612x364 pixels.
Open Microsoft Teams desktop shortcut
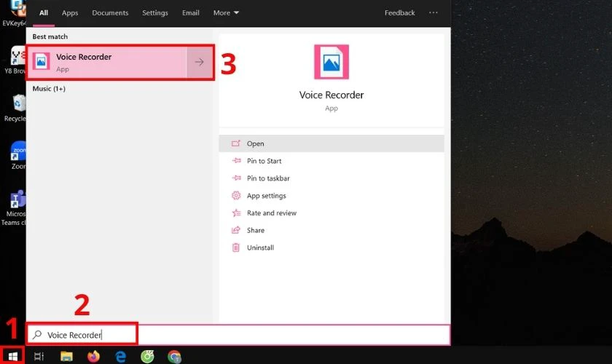click(14, 207)
